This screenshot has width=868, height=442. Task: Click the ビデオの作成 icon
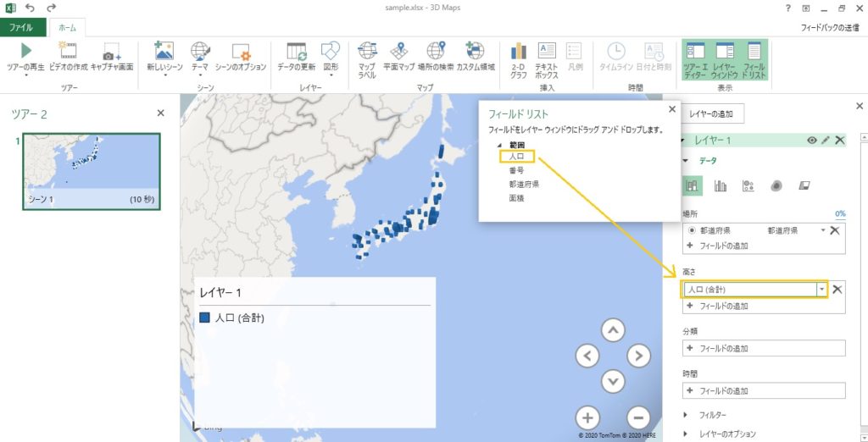68,52
